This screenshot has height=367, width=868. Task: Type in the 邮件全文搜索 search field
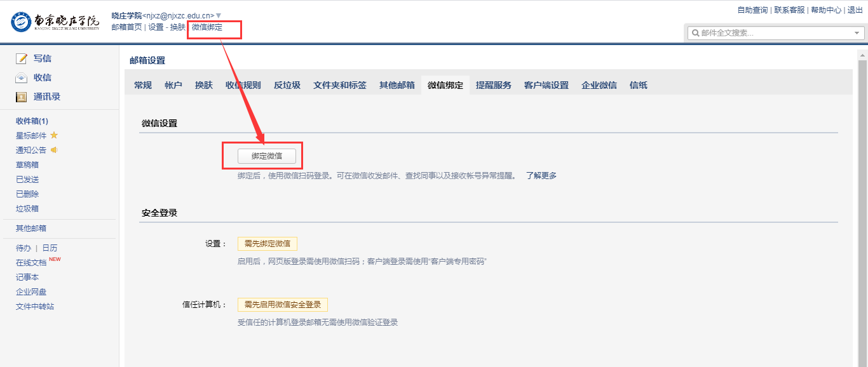pyautogui.click(x=774, y=33)
